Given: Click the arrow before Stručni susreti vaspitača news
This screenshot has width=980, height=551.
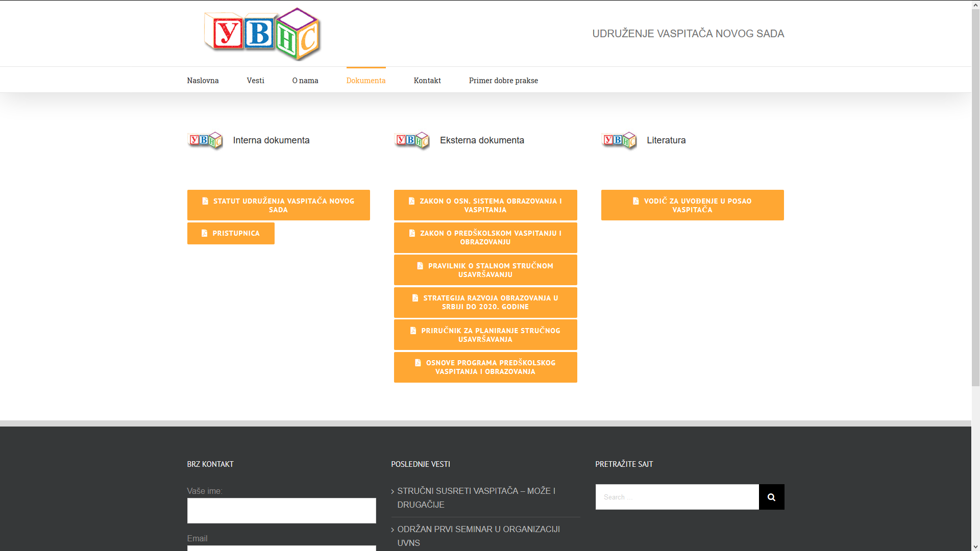Looking at the screenshot, I should pos(393,492).
